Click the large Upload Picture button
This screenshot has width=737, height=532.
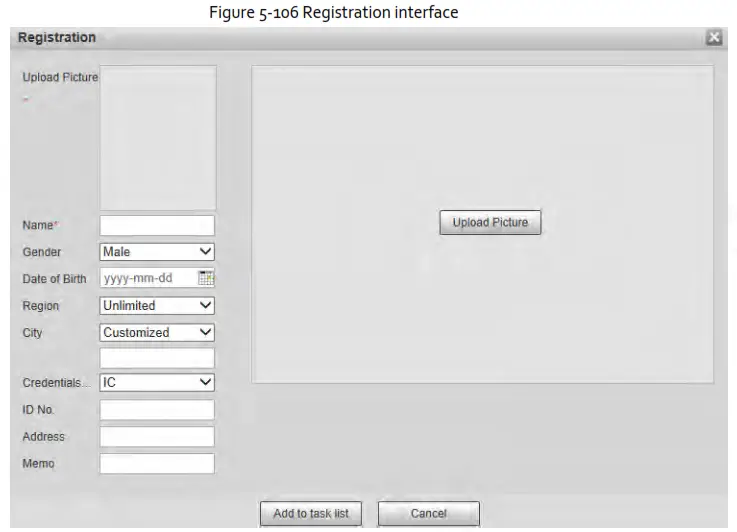coord(490,222)
